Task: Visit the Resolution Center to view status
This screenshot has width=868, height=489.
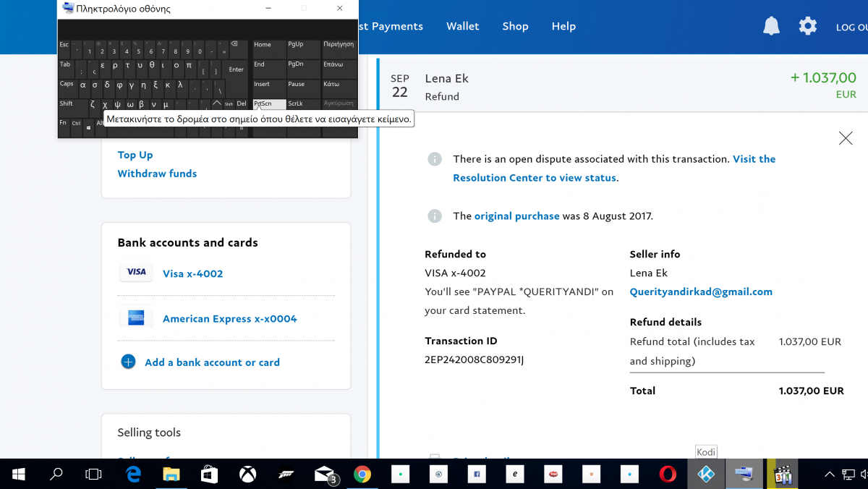Action: (614, 169)
